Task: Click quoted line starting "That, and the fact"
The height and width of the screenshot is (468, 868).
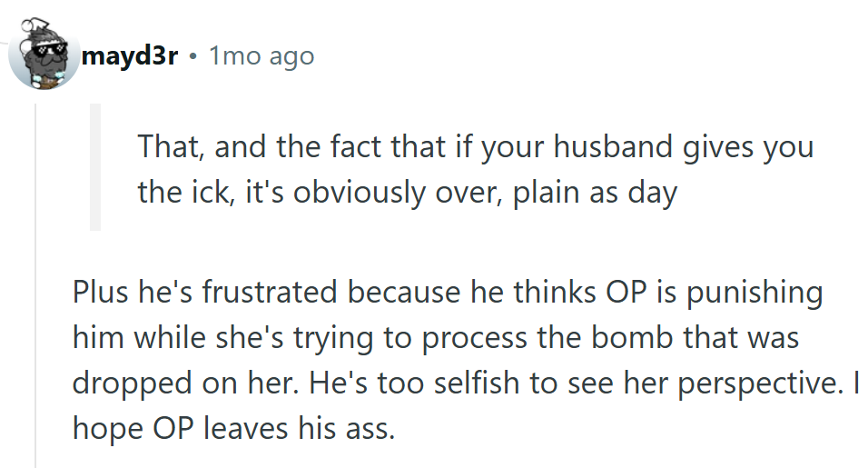Action: [x=475, y=145]
